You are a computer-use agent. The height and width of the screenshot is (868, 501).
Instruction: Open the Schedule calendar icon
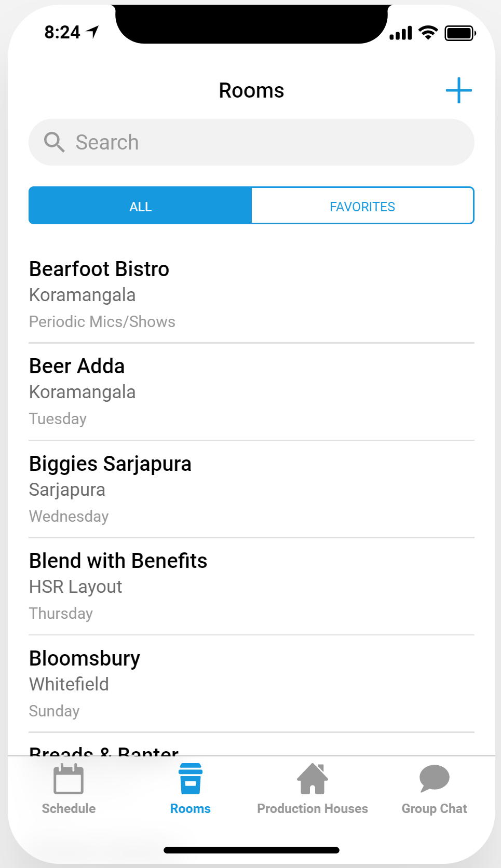pyautogui.click(x=69, y=779)
